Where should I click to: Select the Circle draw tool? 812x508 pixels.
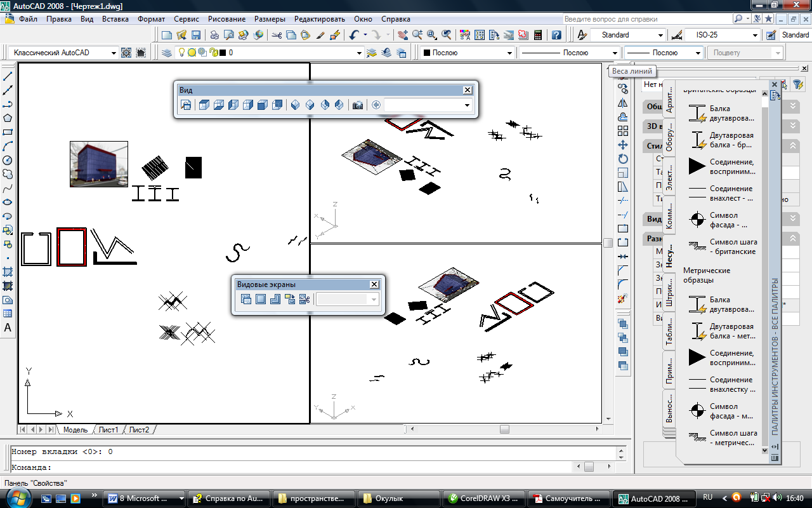tap(8, 160)
